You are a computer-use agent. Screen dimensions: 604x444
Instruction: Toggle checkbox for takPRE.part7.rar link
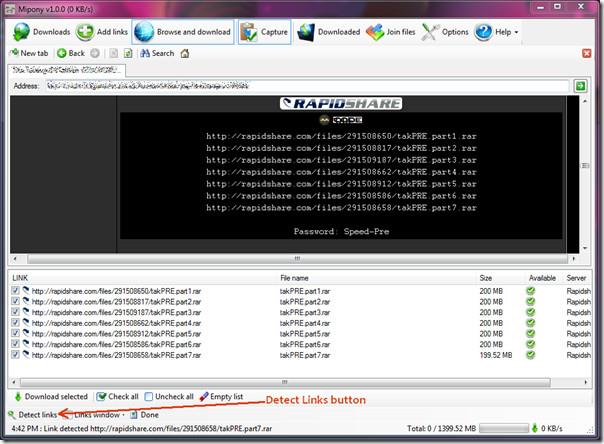[14, 354]
